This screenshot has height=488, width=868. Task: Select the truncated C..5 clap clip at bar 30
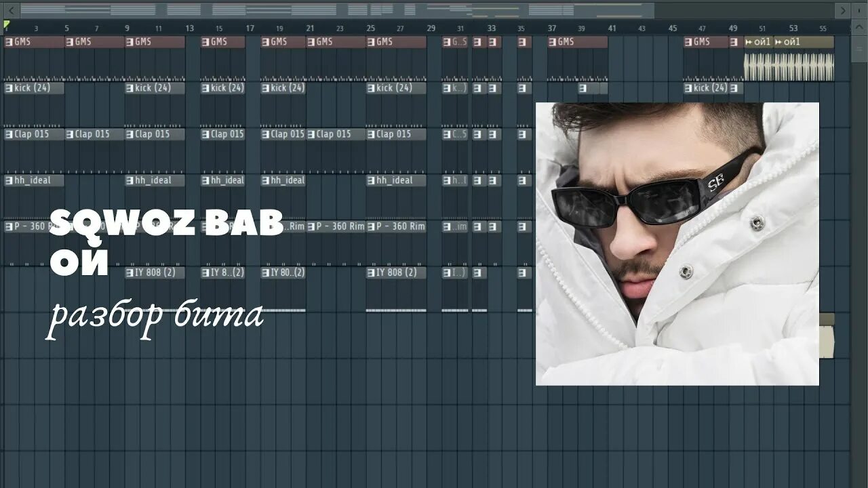[x=455, y=134]
